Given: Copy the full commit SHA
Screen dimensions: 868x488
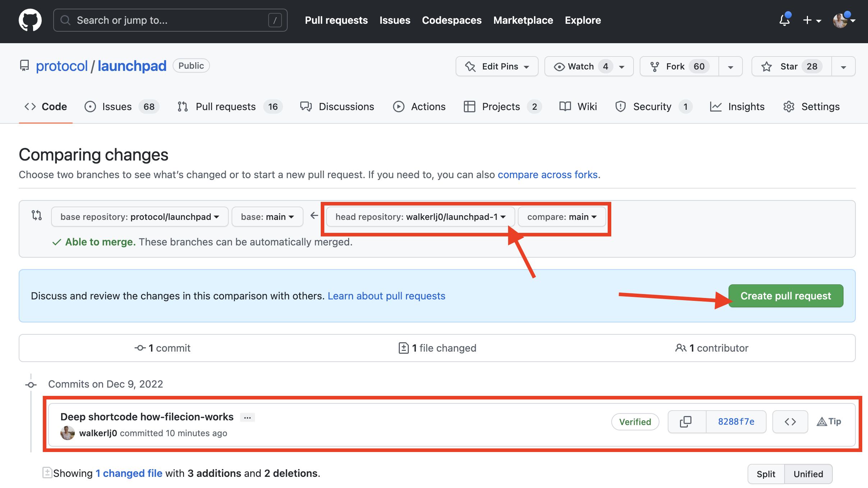Looking at the screenshot, I should pos(686,421).
